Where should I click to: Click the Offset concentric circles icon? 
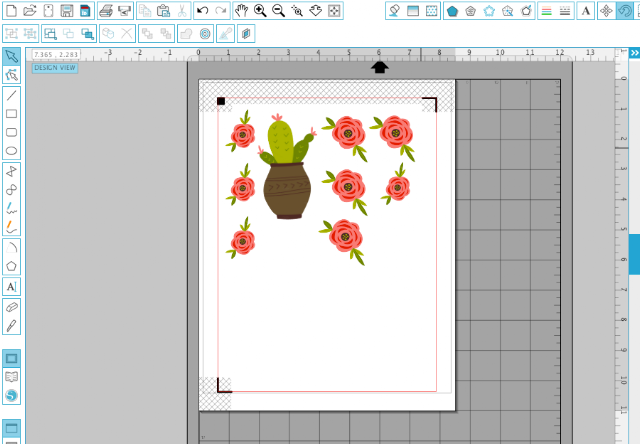(205, 33)
